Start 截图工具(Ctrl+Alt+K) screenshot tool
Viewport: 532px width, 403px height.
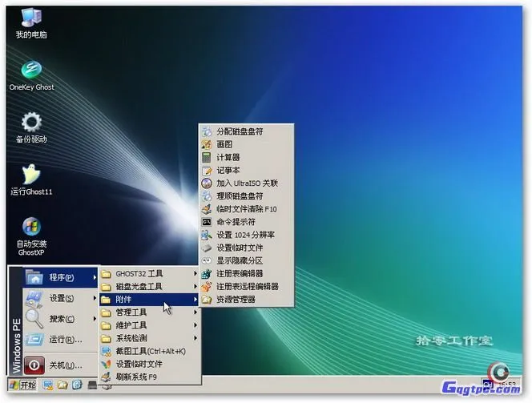(149, 351)
